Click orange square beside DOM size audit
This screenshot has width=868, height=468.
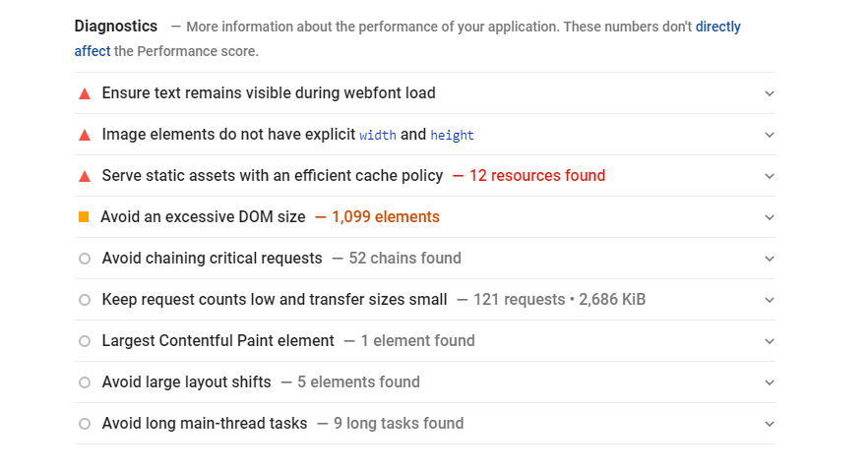point(84,217)
